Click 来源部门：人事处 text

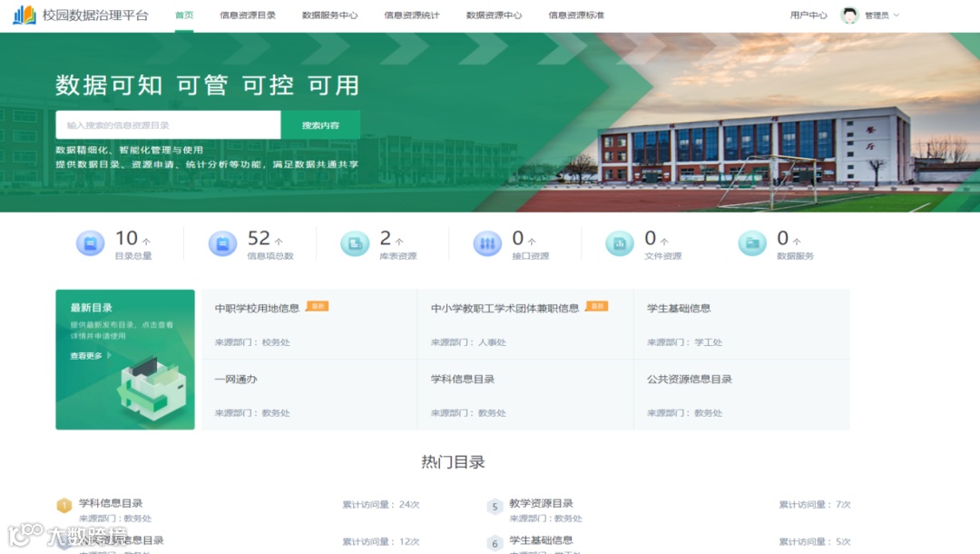pyautogui.click(x=468, y=342)
